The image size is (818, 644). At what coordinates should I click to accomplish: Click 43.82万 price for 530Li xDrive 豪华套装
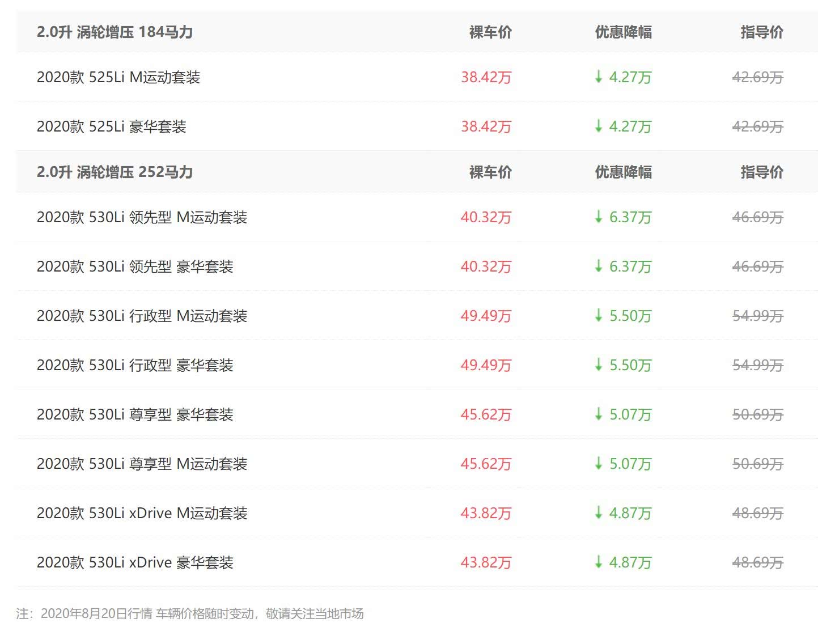(x=486, y=562)
